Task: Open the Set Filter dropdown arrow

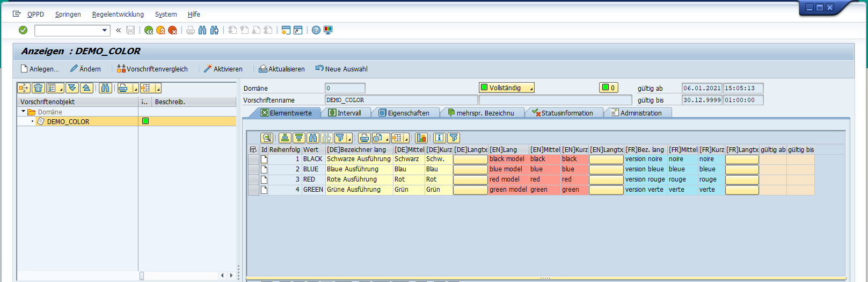Action: (349, 138)
